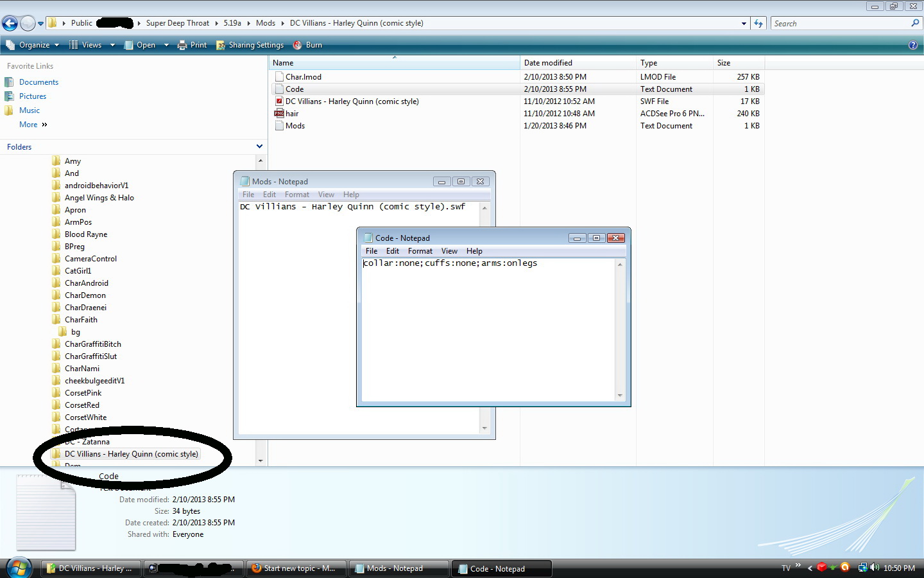924x578 pixels.
Task: Click in the Search box
Action: (841, 24)
